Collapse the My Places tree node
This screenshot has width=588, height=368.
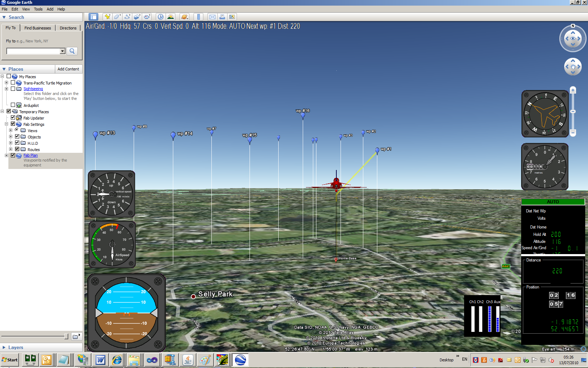(x=2, y=76)
